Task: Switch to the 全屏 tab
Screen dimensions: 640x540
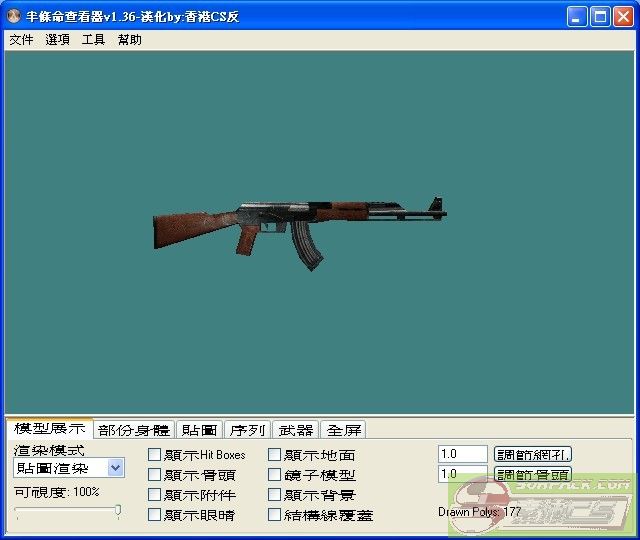Action: (x=344, y=430)
